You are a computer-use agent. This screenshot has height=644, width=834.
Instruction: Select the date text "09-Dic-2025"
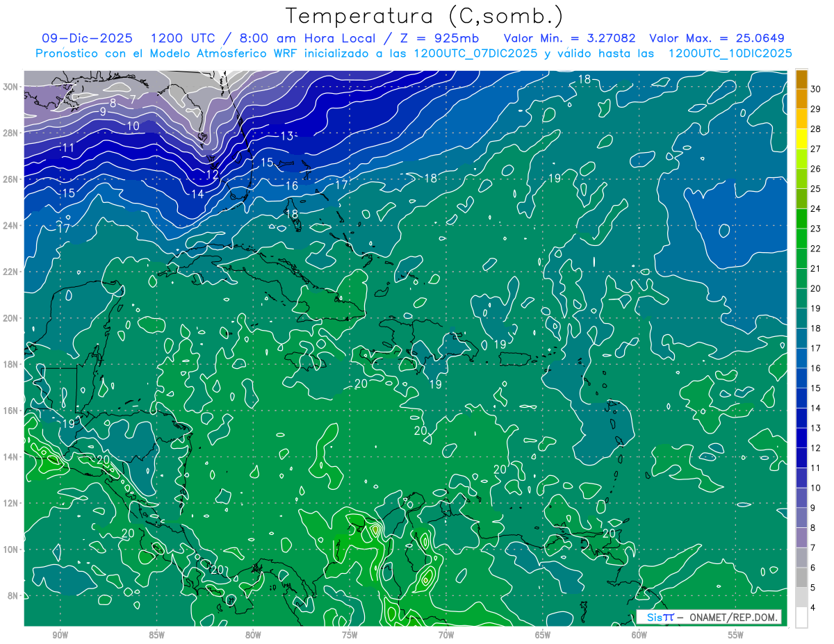pyautogui.click(x=88, y=38)
